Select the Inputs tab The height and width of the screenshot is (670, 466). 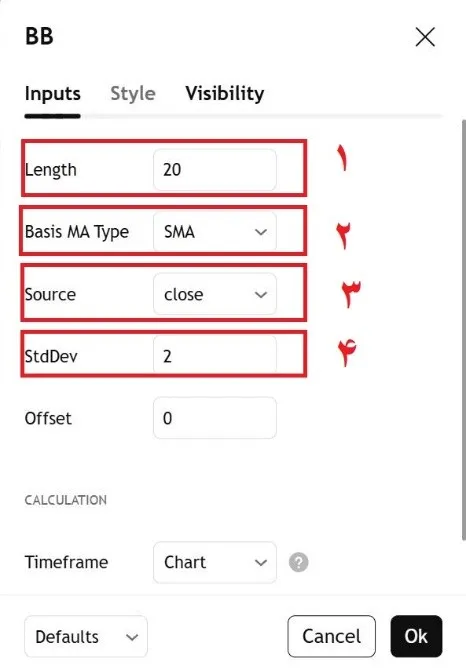point(53,93)
